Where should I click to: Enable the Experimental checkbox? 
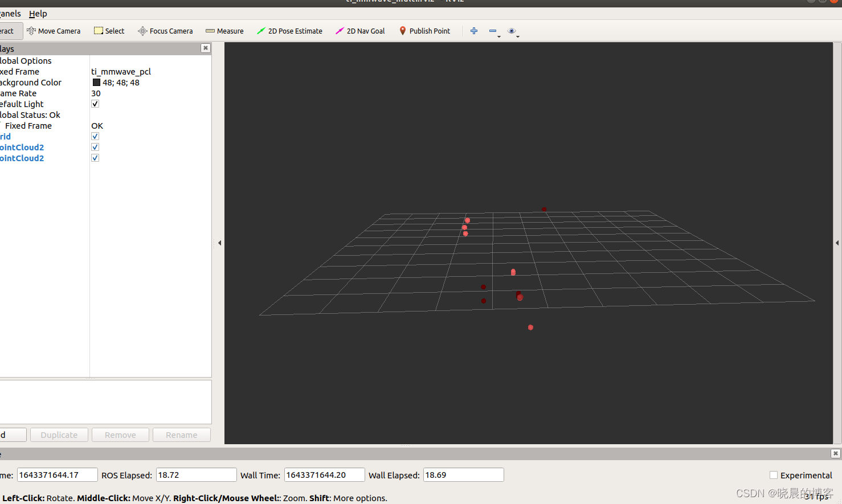pos(774,475)
